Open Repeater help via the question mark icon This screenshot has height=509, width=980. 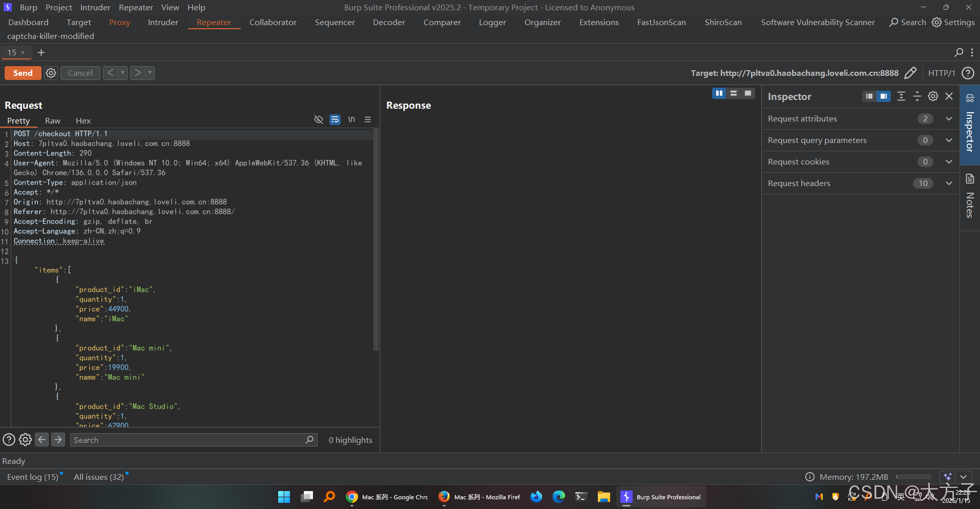tap(968, 73)
